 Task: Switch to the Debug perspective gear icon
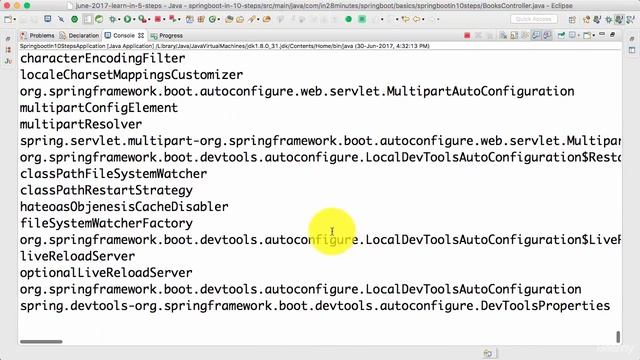tap(609, 20)
